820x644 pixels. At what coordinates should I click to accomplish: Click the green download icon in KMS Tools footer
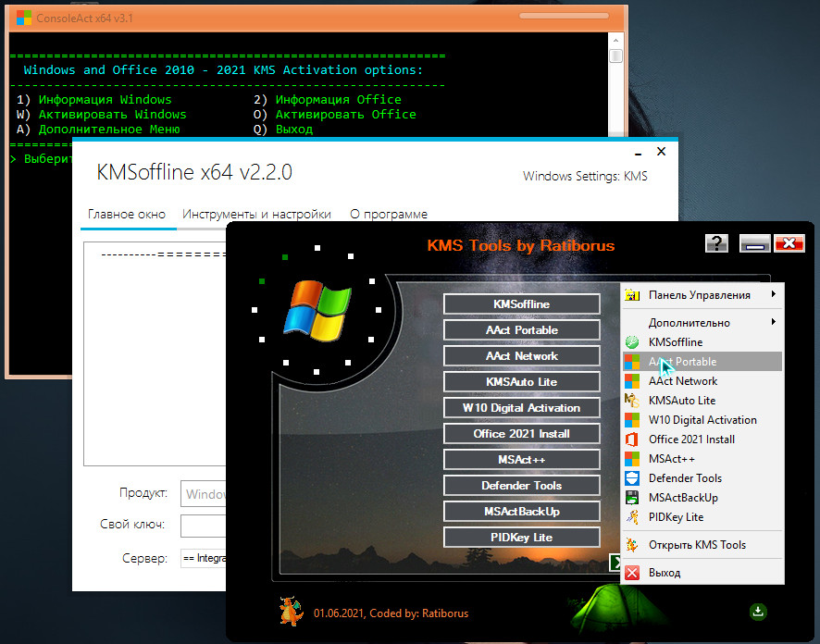click(x=759, y=611)
